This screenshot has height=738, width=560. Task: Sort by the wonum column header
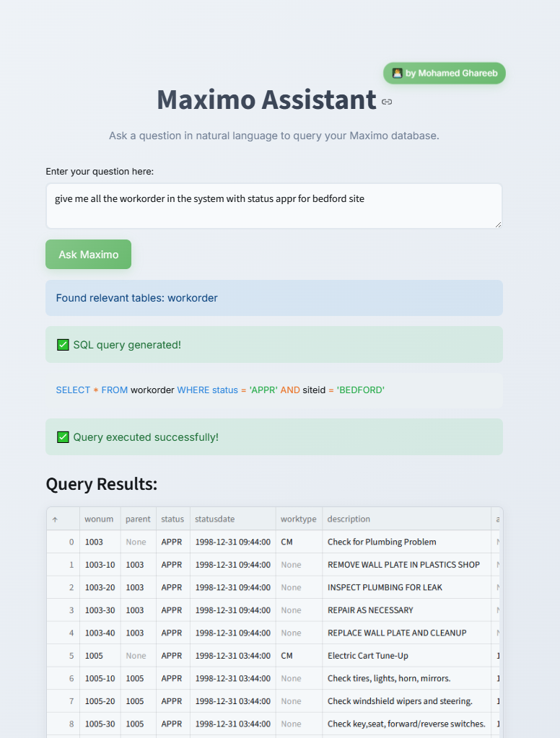[x=100, y=519]
